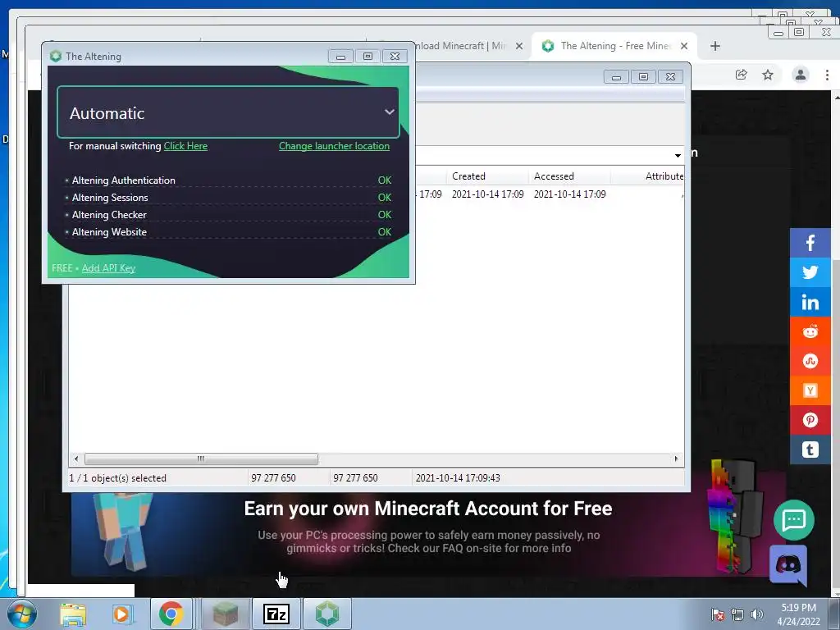The height and width of the screenshot is (630, 840).
Task: Click the 7-Zip scrollbar left arrow
Action: coord(76,459)
